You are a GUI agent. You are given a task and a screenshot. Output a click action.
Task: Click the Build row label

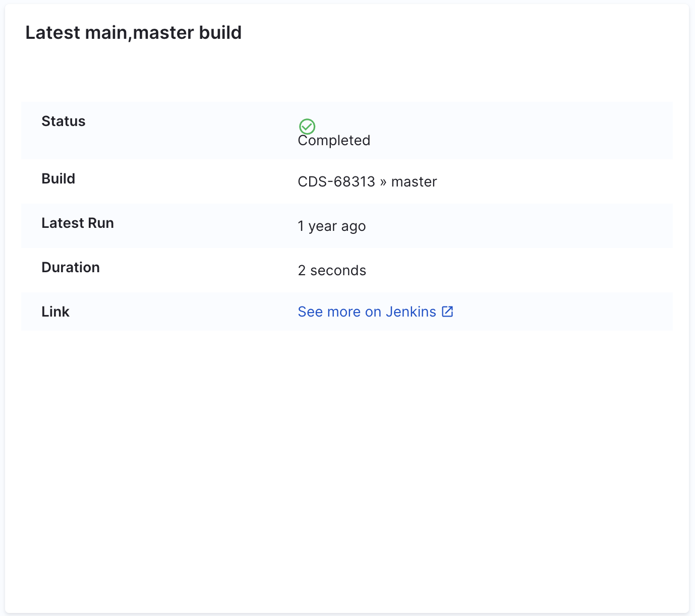(59, 179)
